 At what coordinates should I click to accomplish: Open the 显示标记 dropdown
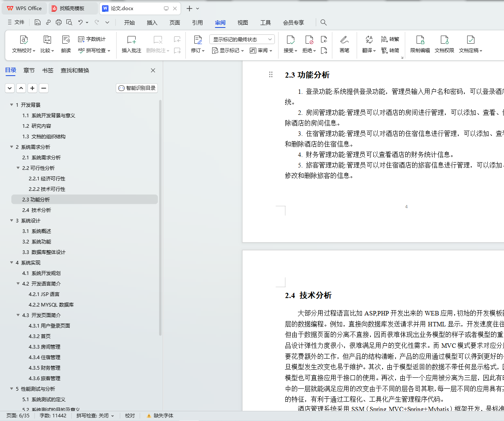228,51
